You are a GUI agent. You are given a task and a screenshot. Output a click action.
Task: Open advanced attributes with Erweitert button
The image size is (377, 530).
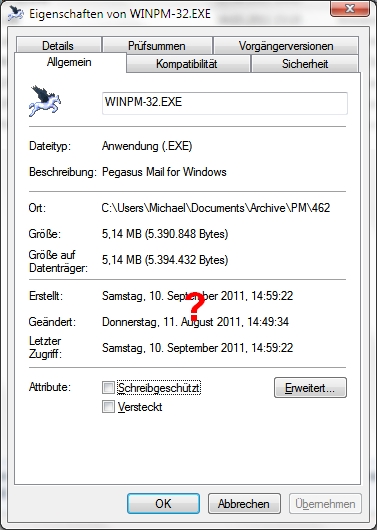point(310,388)
